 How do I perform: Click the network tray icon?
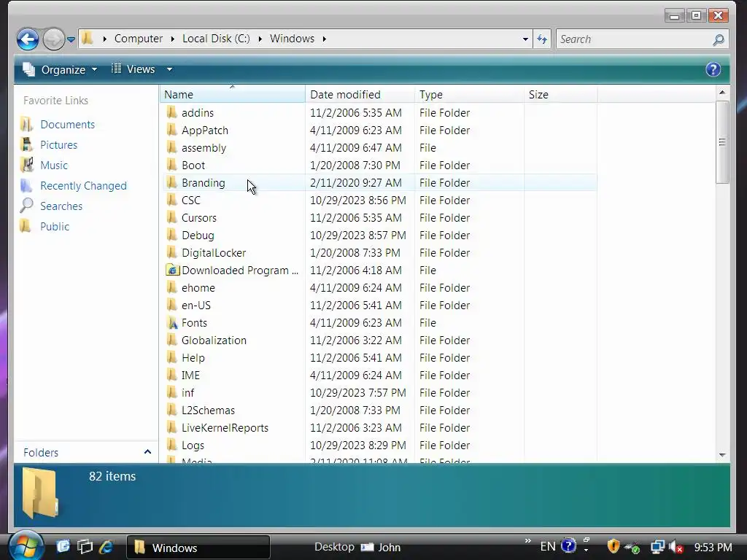tap(658, 547)
